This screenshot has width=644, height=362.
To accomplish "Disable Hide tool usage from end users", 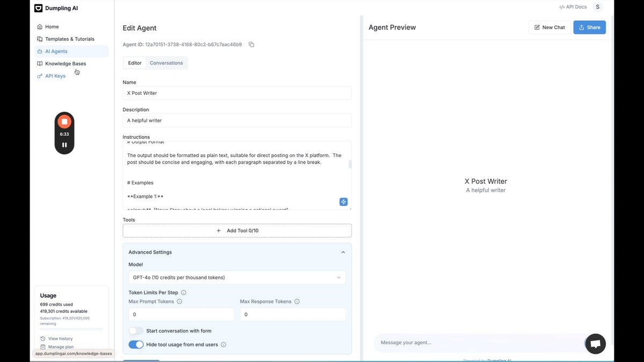I will click(136, 344).
